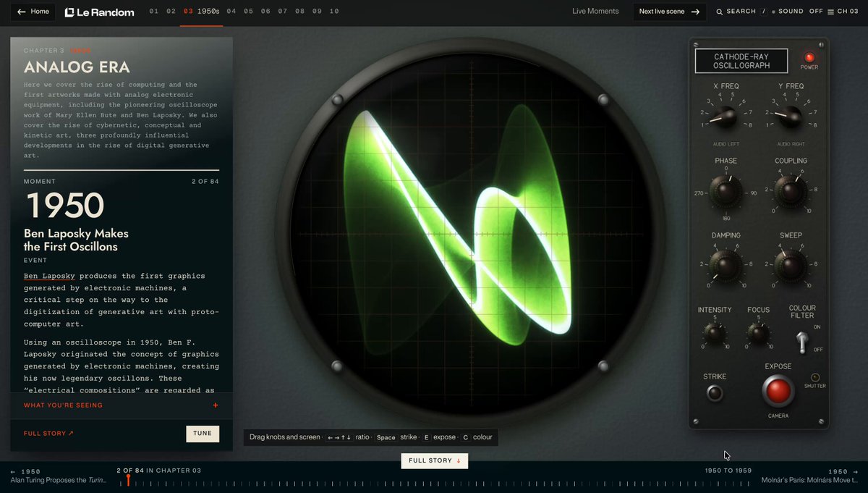Screen dimensions: 868x493
Task: Click the CATHODE-RAY OSCILLOGRAPH label plate
Action: coord(741,61)
